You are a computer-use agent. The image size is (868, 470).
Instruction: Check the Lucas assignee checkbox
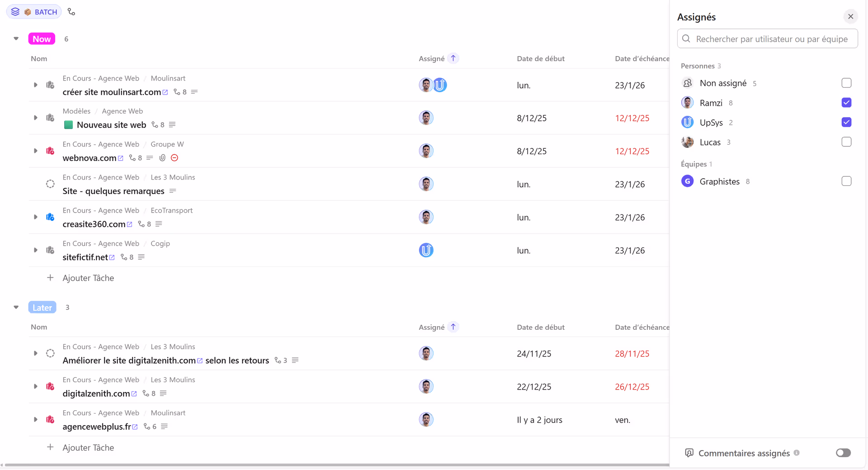click(x=846, y=142)
